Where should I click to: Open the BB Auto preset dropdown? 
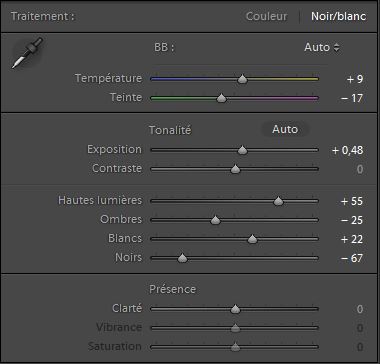click(x=322, y=48)
